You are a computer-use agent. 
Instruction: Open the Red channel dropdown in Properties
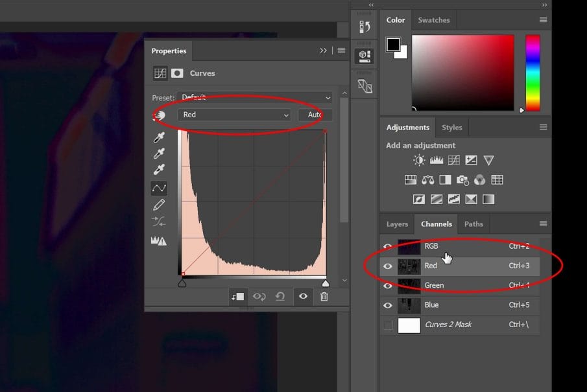(234, 115)
